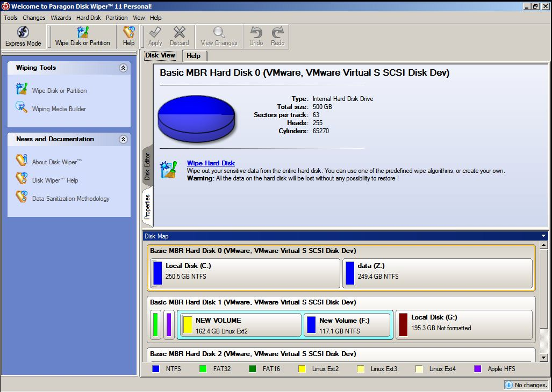
Task: Open the vertical Disk Editor tab
Action: coord(147,166)
